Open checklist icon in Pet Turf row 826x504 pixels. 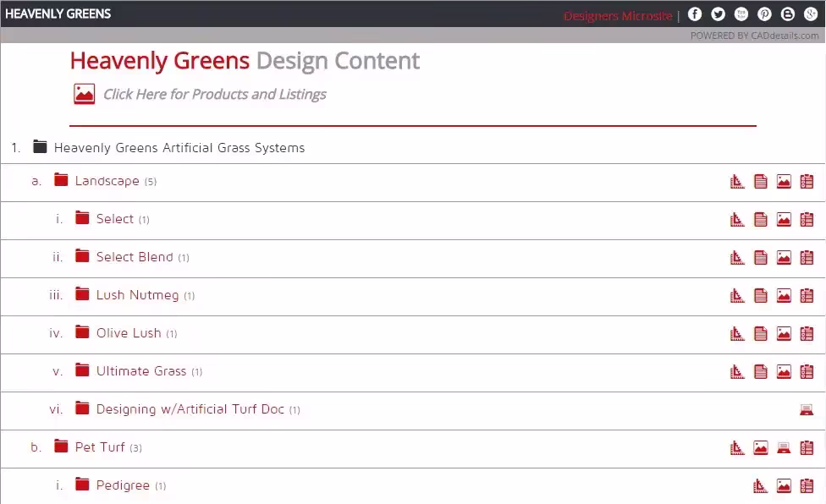[x=807, y=447]
